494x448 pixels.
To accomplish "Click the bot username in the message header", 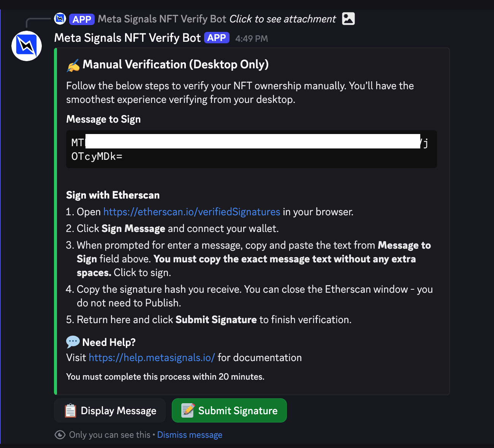I will tap(127, 38).
